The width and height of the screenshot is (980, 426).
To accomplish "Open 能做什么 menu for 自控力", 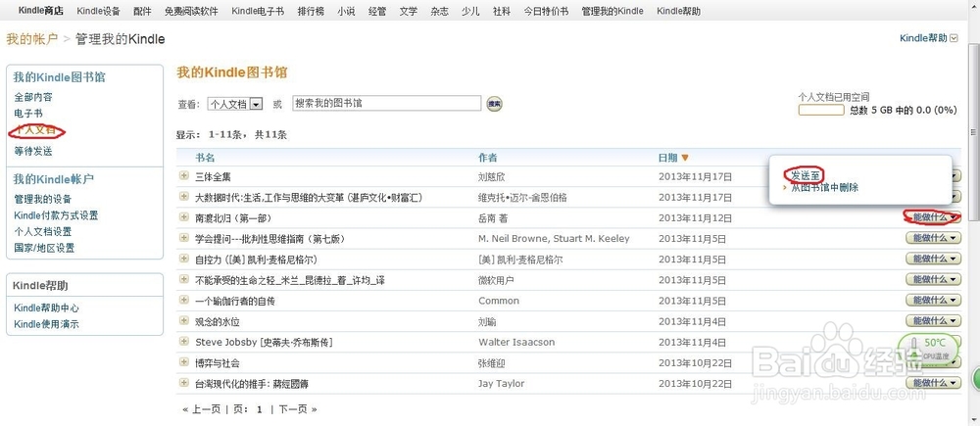I will (933, 259).
